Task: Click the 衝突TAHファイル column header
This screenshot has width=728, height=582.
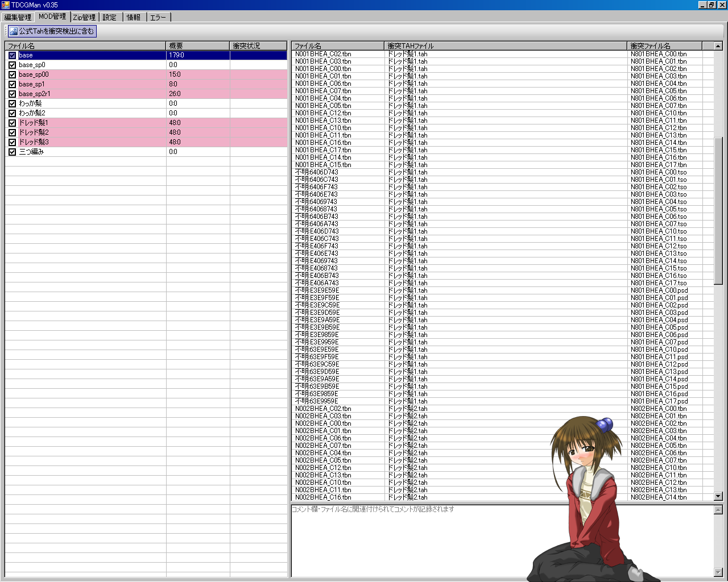Action: [x=505, y=45]
